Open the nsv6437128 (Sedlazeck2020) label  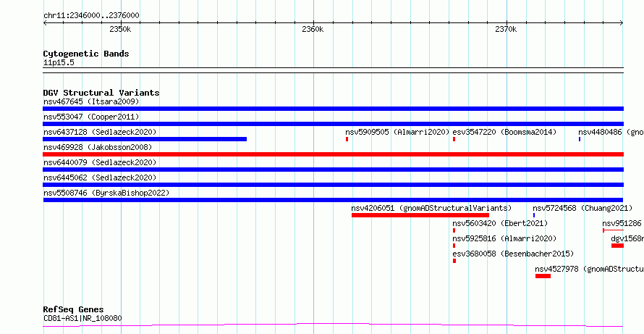click(x=100, y=132)
